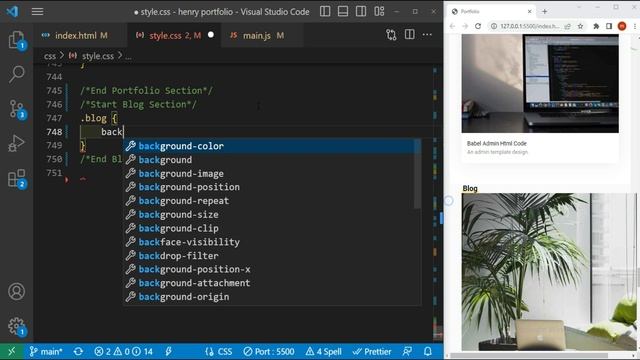Open the browser Extensions puzzle icon
This screenshot has width=640, height=360.
pyautogui.click(x=596, y=26)
